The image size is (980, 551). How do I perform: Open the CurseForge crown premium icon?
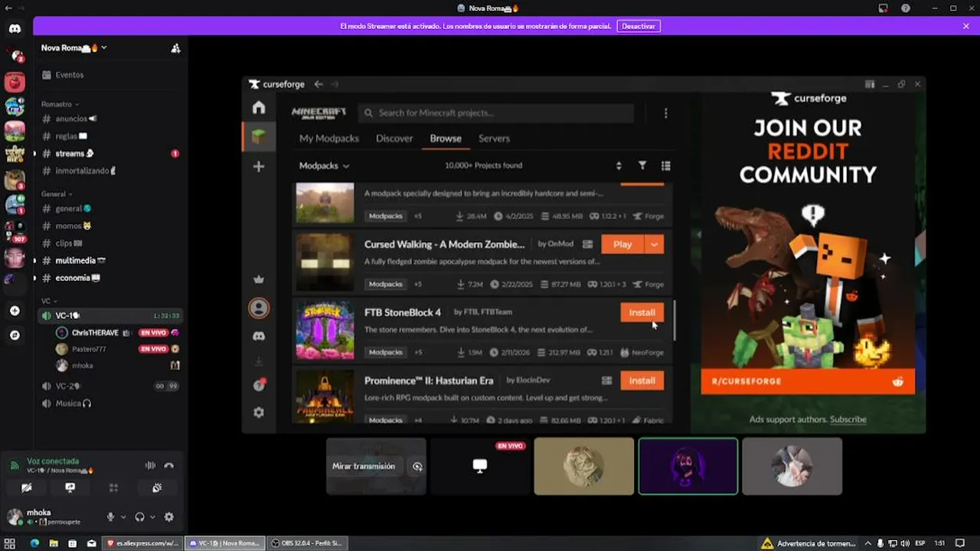click(259, 279)
